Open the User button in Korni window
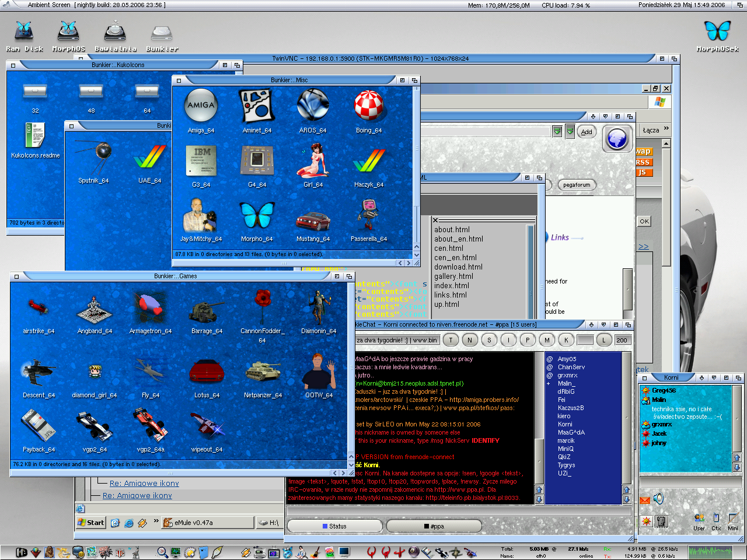The width and height of the screenshot is (747, 560). point(699,521)
